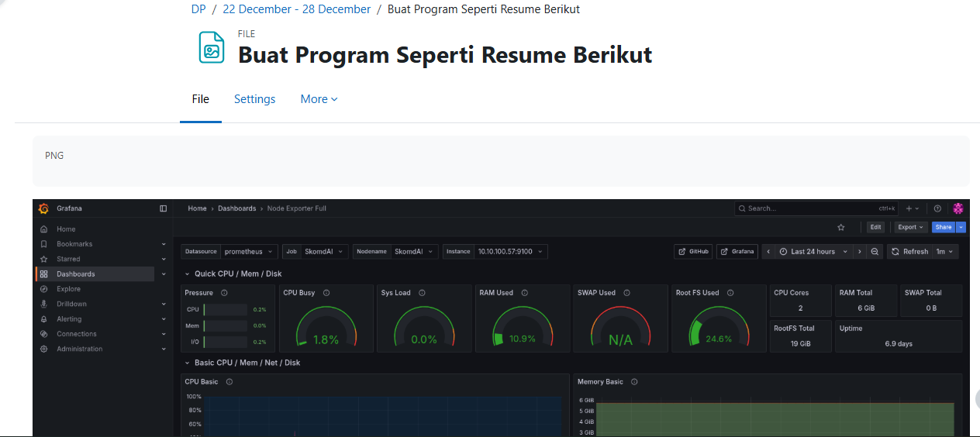
Task: Open the Export dropdown button
Action: (910, 227)
